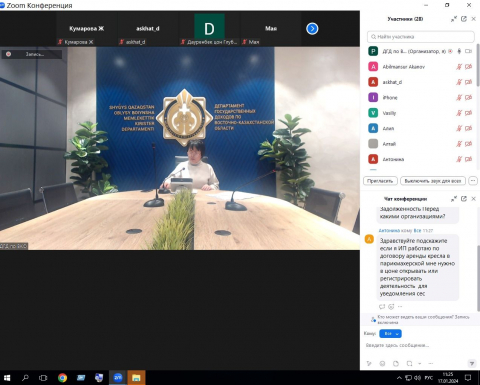
Task: Click the Пригласить button
Action: point(380,181)
